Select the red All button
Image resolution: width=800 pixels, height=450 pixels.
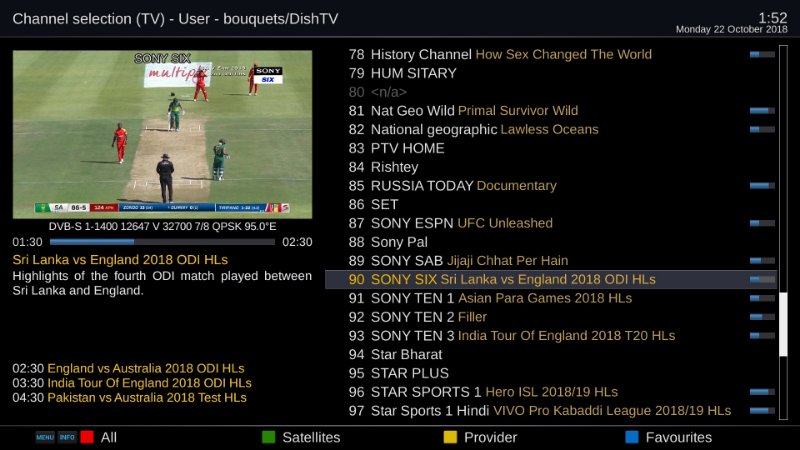[x=87, y=437]
